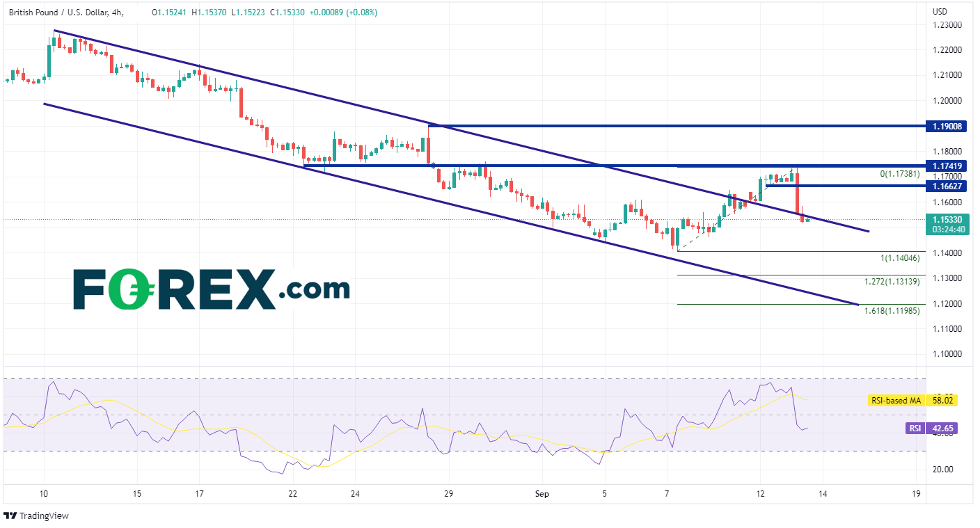
Task: Select the horizontal resistance line at 1.19008
Action: (677, 126)
